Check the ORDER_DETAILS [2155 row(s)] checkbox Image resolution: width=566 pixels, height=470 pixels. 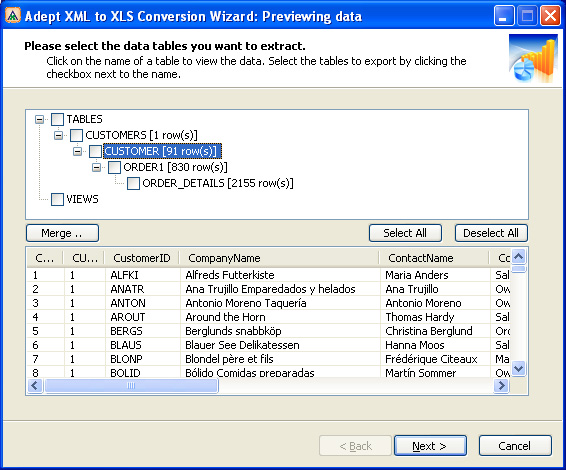coord(133,183)
